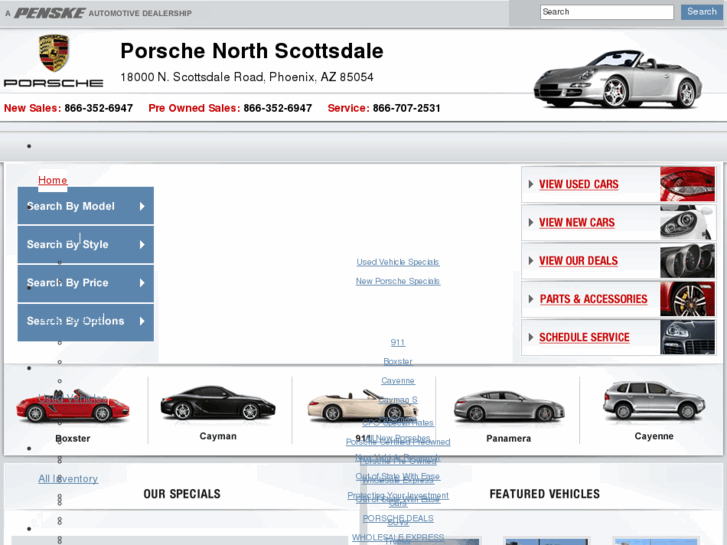
Task: Click the arrow on Search By Style
Action: pyautogui.click(x=142, y=244)
